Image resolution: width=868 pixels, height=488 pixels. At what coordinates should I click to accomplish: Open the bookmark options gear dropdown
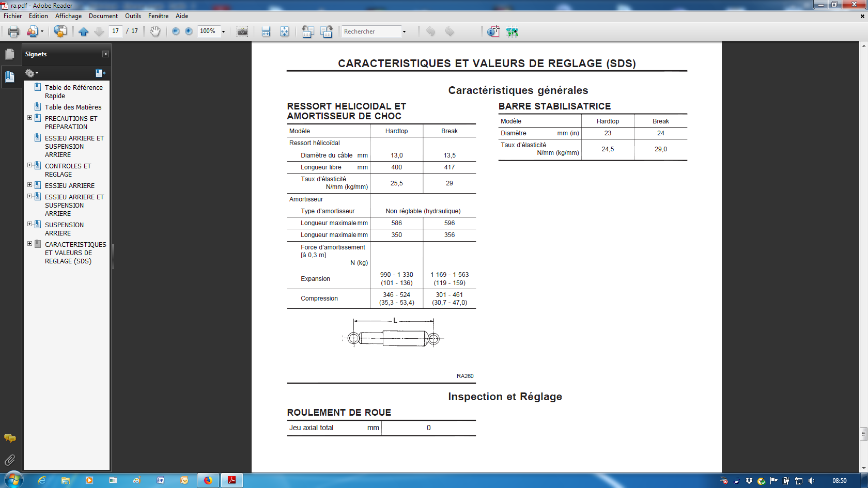pos(32,73)
